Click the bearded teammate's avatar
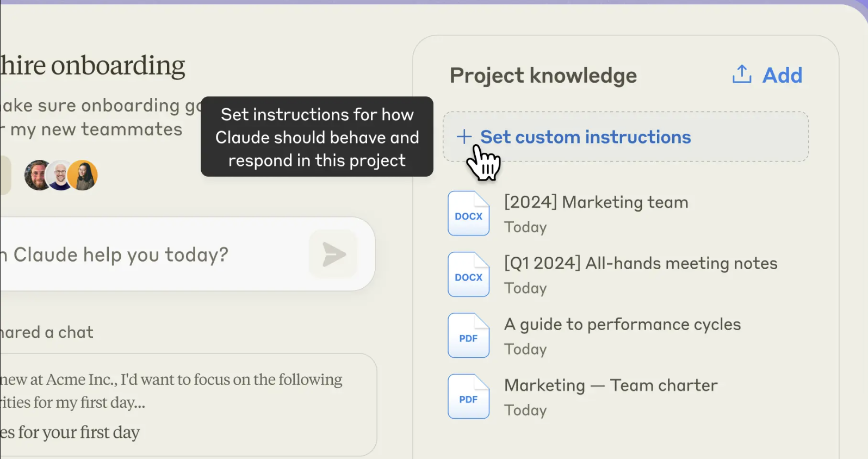 tap(37, 175)
